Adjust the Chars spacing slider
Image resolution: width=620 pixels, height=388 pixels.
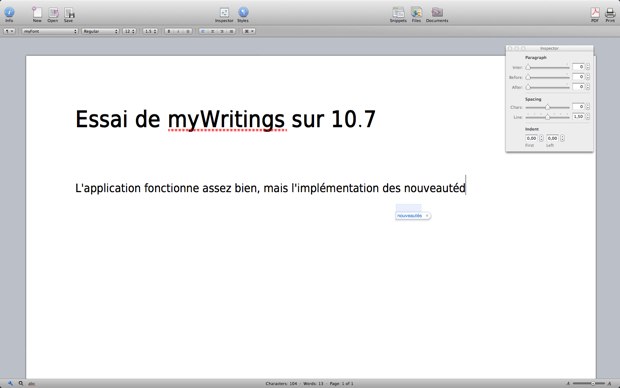(547, 107)
